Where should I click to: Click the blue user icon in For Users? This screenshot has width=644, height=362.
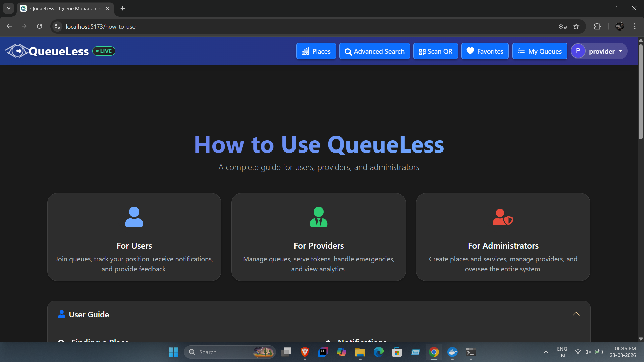pos(134,217)
